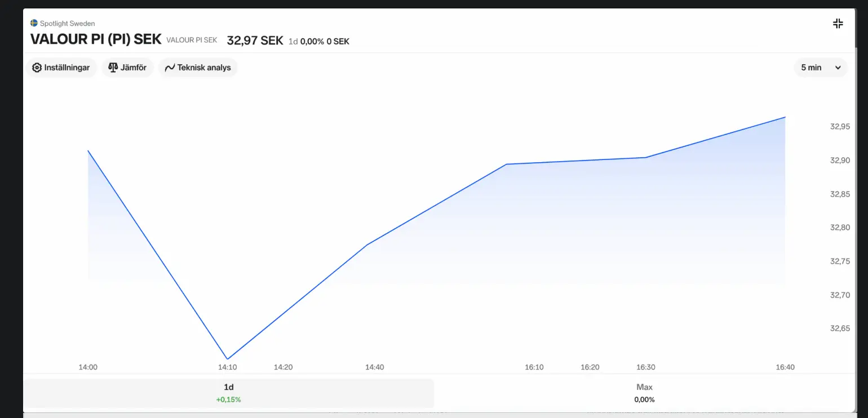Expand the 5 min interval dropdown

(821, 68)
